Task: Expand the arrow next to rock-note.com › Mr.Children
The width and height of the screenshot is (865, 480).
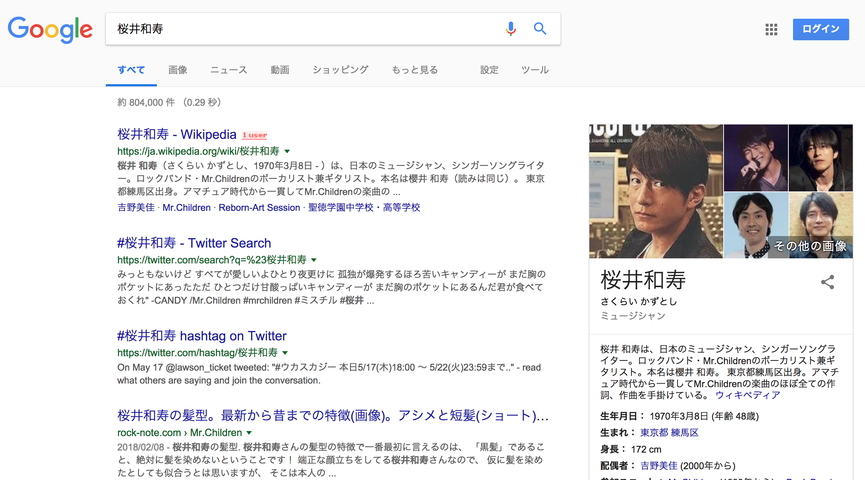Action: [x=249, y=433]
